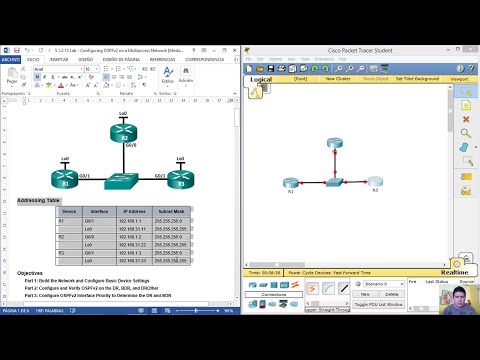Image resolution: width=480 pixels, height=360 pixels.
Task: Click Network Information icon in Packet Tracer
Action: [x=460, y=69]
